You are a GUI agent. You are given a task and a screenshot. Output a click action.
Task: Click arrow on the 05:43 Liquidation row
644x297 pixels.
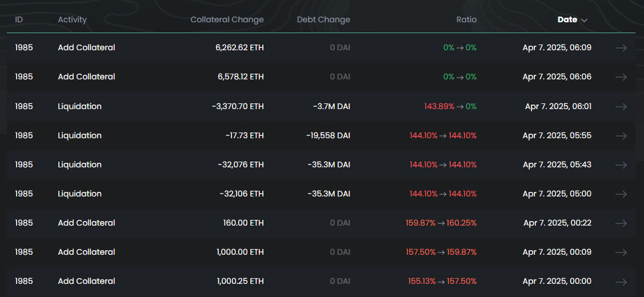(x=621, y=164)
